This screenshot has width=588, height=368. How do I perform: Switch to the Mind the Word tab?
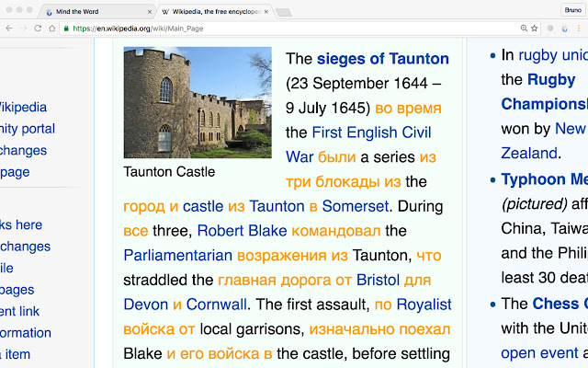coord(97,12)
